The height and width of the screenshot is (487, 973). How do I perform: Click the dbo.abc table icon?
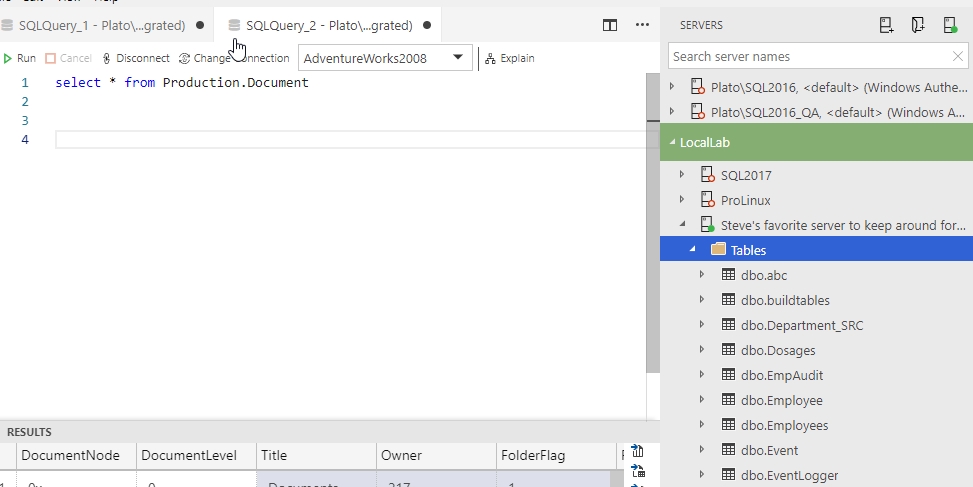point(729,274)
